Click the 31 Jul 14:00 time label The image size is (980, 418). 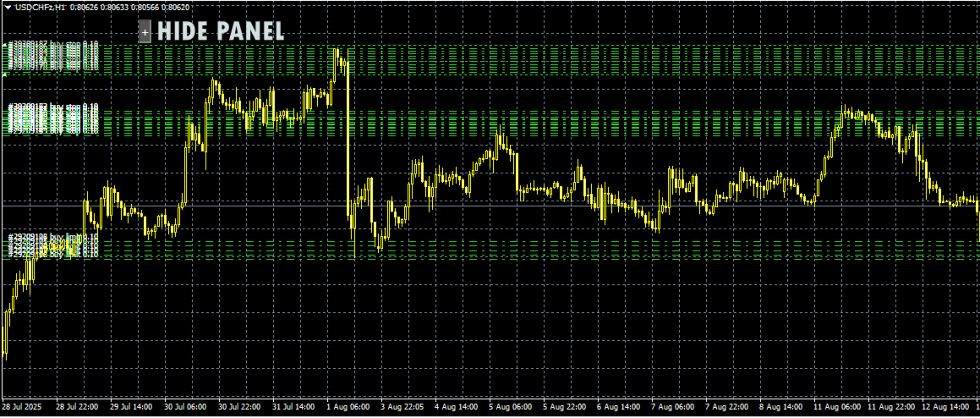coord(293,407)
